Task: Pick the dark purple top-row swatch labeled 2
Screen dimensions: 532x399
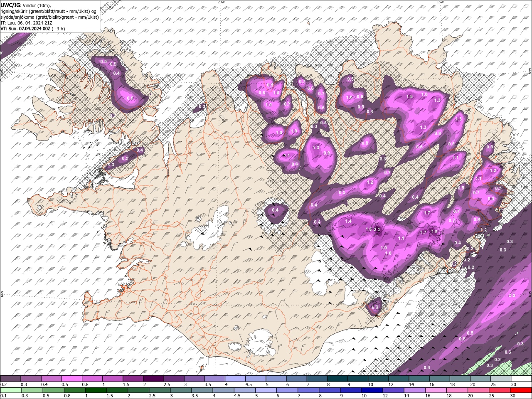Action: click(153, 379)
